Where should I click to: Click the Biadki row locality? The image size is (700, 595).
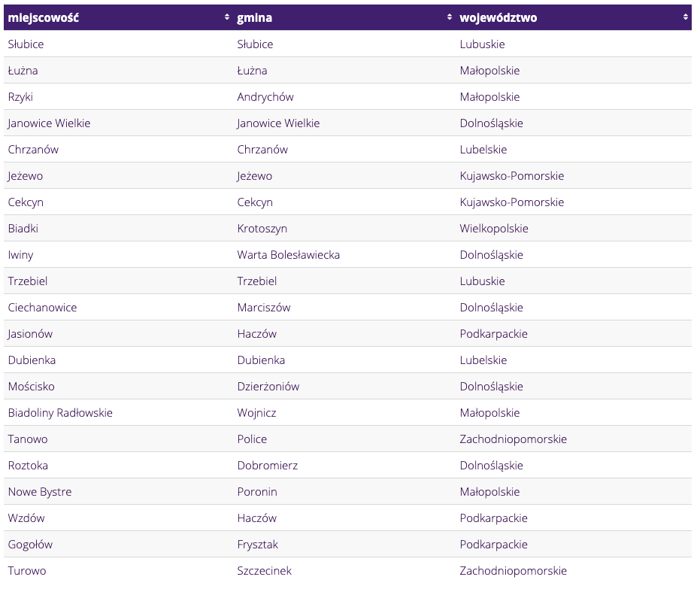[x=23, y=229]
